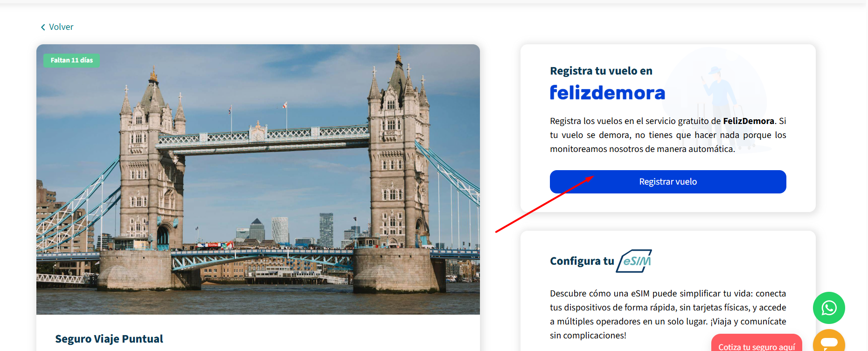
Task: Click the felizdemora logo
Action: coord(607,92)
